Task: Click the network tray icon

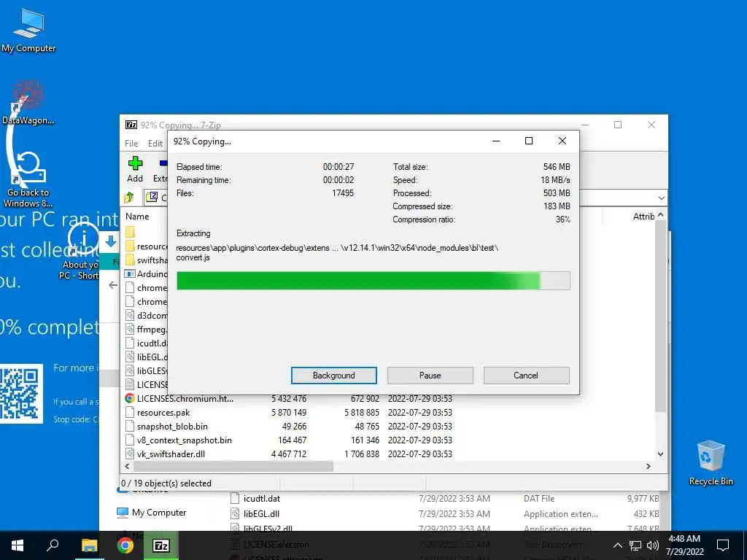Action: pyautogui.click(x=635, y=545)
